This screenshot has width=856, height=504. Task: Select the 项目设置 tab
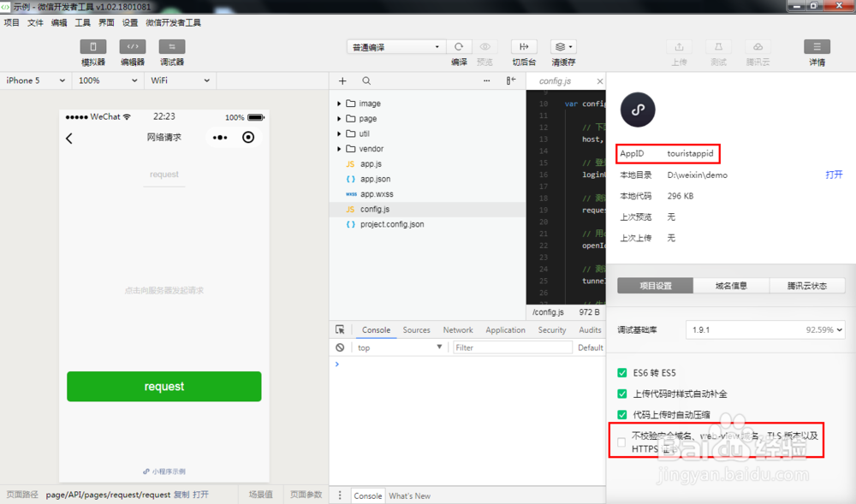pos(655,286)
